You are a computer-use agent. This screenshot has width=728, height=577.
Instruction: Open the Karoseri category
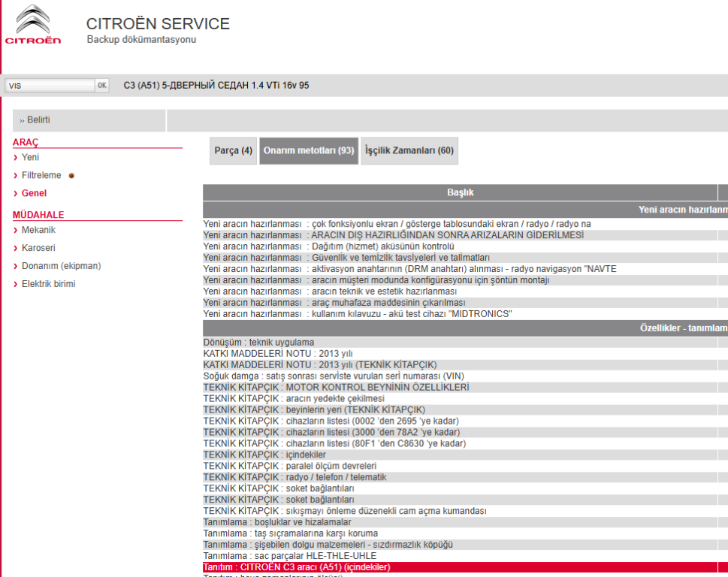(38, 248)
